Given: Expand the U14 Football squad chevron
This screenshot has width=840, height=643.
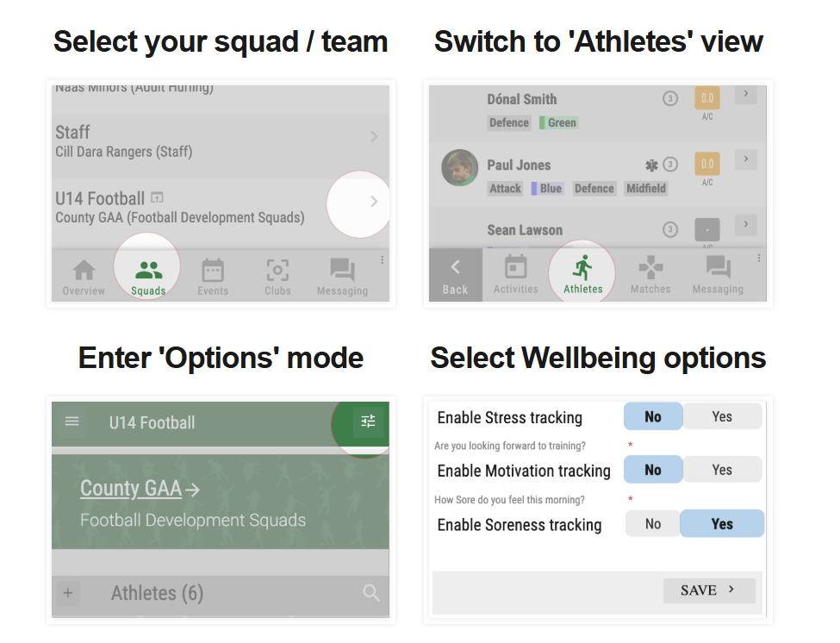Looking at the screenshot, I should tap(374, 202).
